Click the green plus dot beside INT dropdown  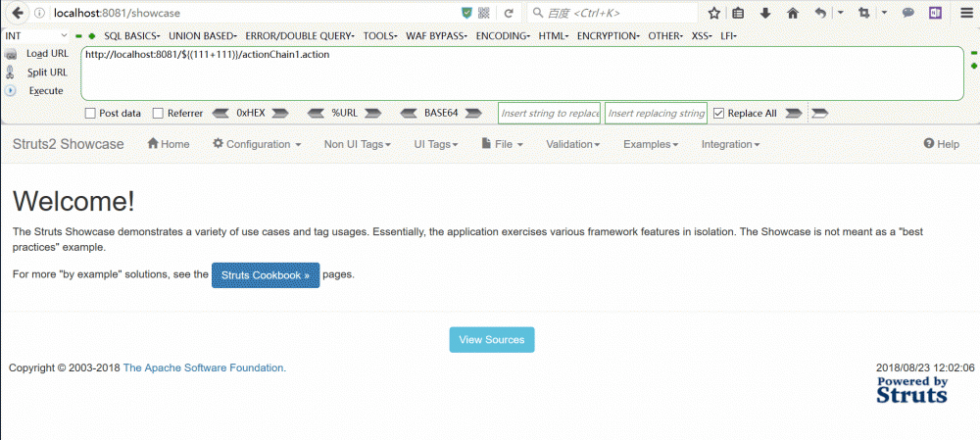tap(92, 36)
